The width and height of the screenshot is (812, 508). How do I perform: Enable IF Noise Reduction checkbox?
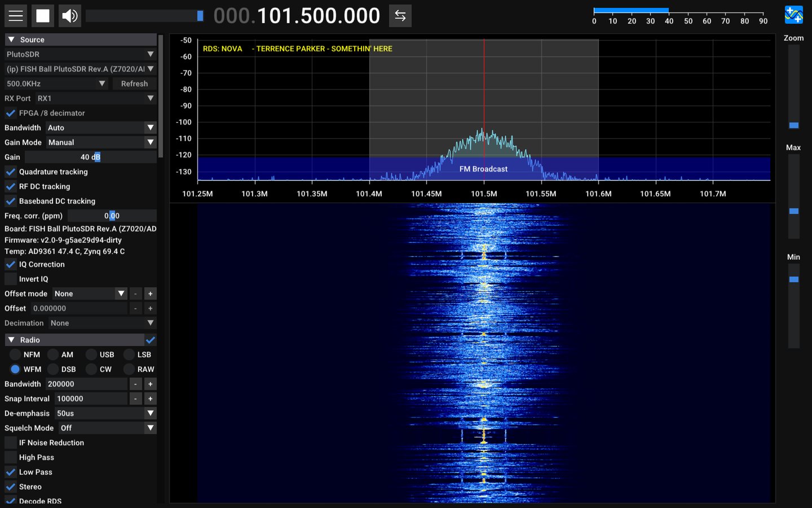[x=11, y=443]
